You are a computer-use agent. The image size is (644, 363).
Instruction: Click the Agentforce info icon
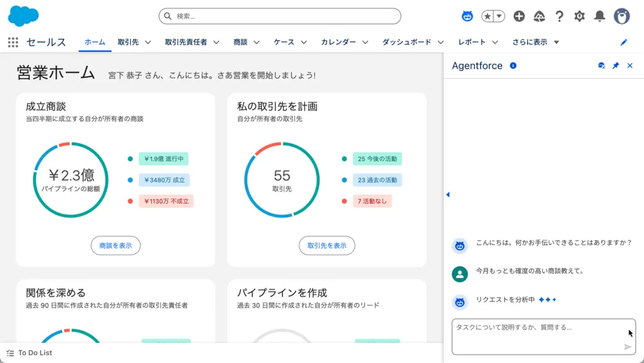tap(513, 65)
